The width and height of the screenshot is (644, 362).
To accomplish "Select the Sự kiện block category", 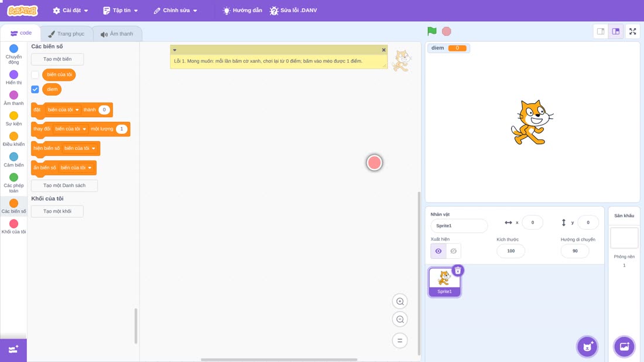I will [x=13, y=118].
